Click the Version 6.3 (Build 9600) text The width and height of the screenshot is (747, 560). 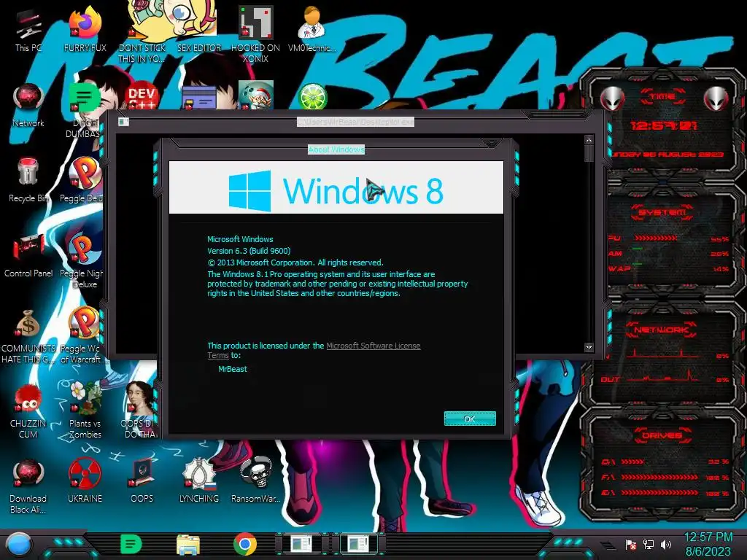coord(249,251)
